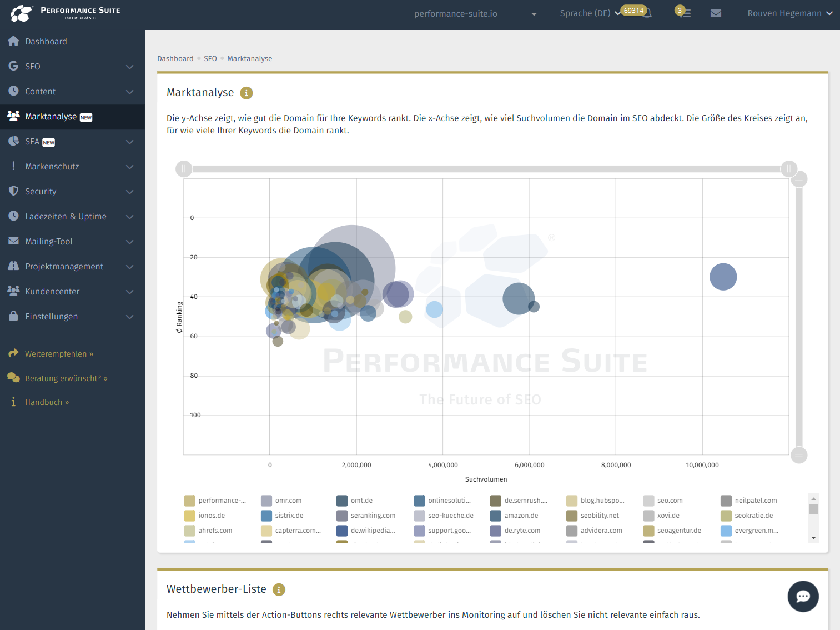This screenshot has width=840, height=630.
Task: Click the Projektmanagement icon
Action: click(13, 266)
